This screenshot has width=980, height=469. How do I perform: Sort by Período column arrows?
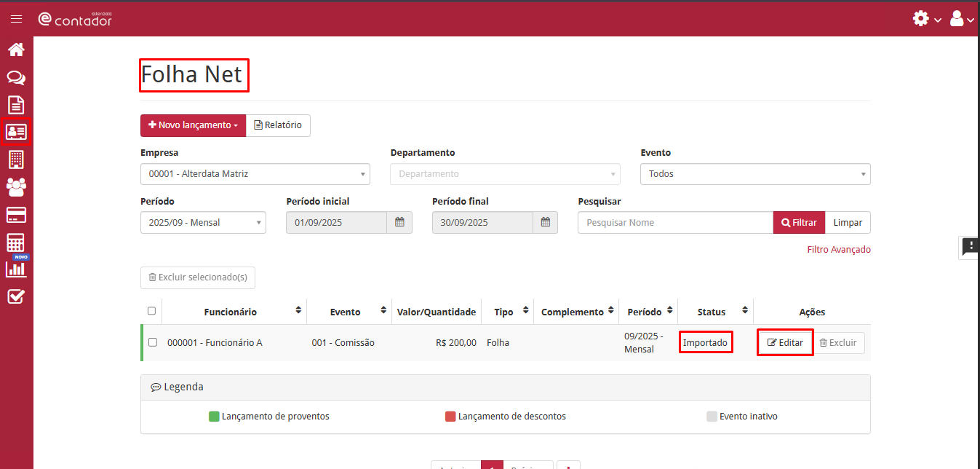tap(669, 311)
